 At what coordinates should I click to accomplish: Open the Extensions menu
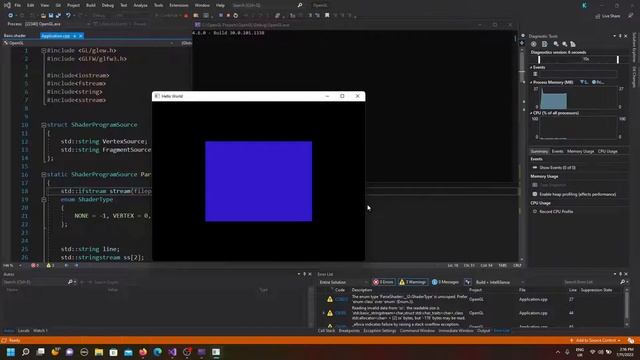(179, 5)
